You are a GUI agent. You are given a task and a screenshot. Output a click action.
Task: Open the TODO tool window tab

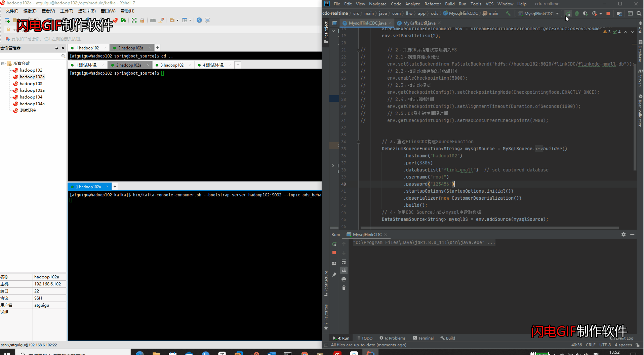(x=364, y=338)
